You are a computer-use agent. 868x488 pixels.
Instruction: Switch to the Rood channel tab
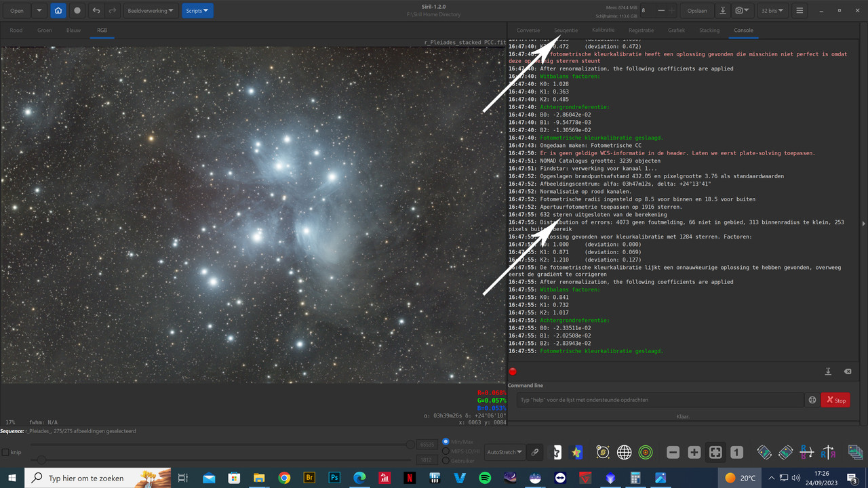point(16,30)
